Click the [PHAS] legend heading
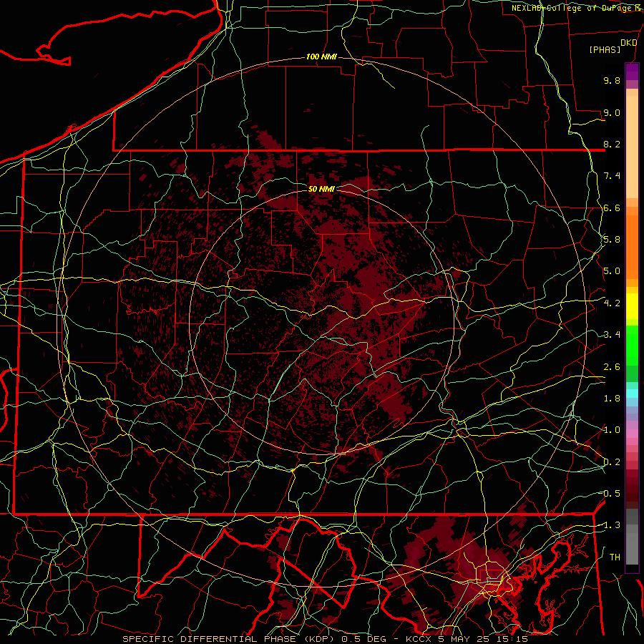Viewport: 644px width, 644px height. [605, 50]
